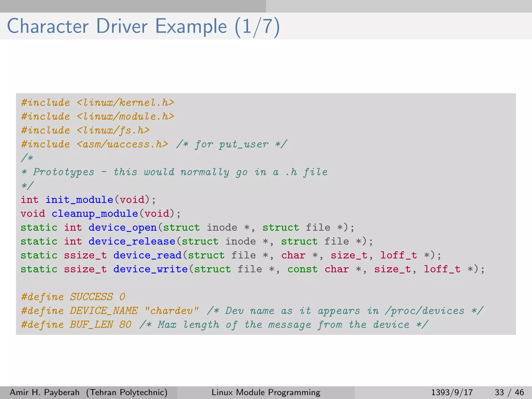The image size is (532, 399).
Task: Click the line "#include <linux/kernel.h>"
Action: [x=98, y=103]
